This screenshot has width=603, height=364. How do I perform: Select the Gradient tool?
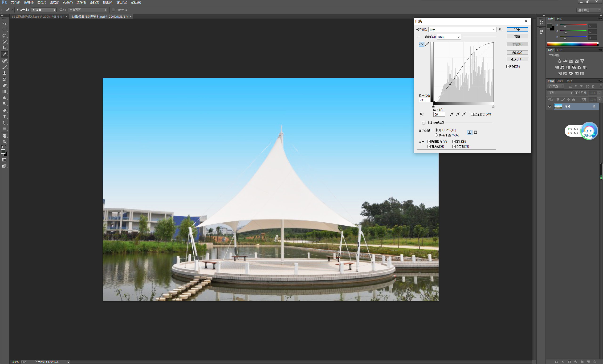pos(4,92)
